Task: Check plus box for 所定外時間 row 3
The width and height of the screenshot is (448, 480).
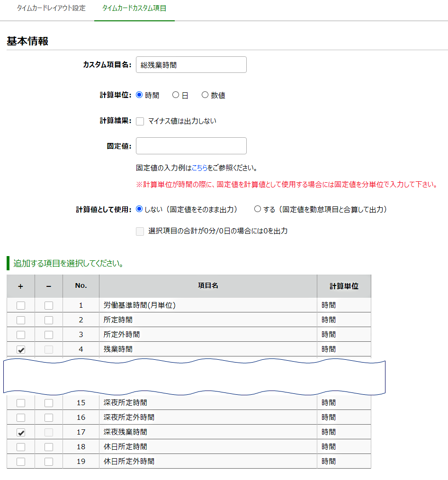Action: (x=21, y=335)
